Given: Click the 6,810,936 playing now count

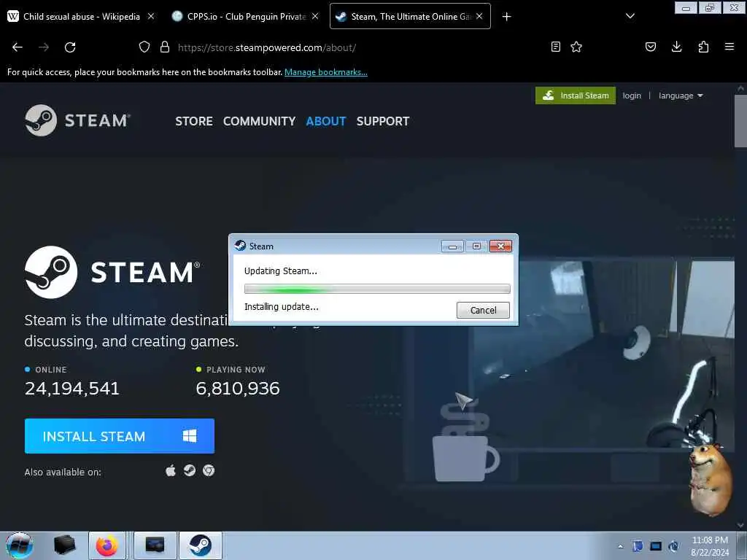Looking at the screenshot, I should (238, 389).
